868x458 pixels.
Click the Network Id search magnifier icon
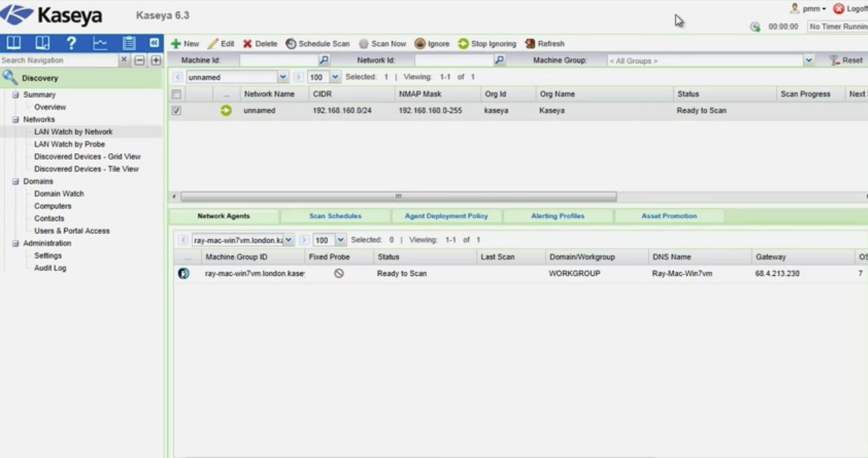coord(499,60)
